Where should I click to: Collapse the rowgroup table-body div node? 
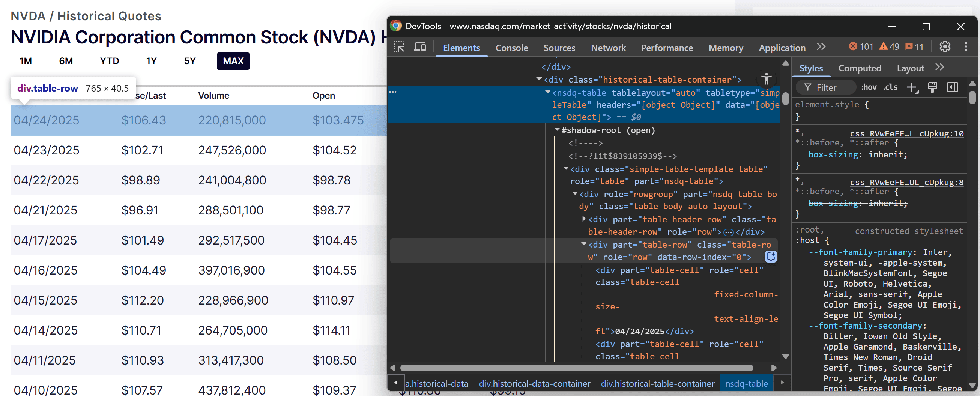click(x=575, y=193)
